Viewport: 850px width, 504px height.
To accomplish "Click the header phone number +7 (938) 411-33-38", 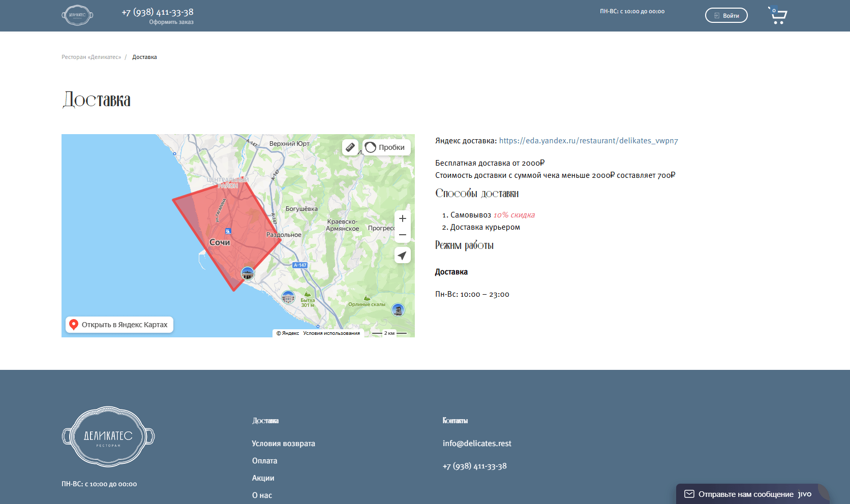I will (158, 12).
